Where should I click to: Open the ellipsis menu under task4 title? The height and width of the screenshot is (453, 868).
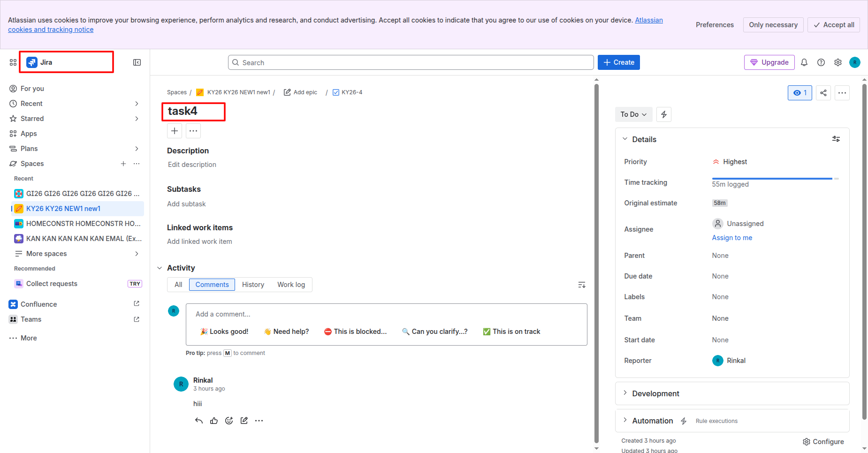pyautogui.click(x=193, y=131)
